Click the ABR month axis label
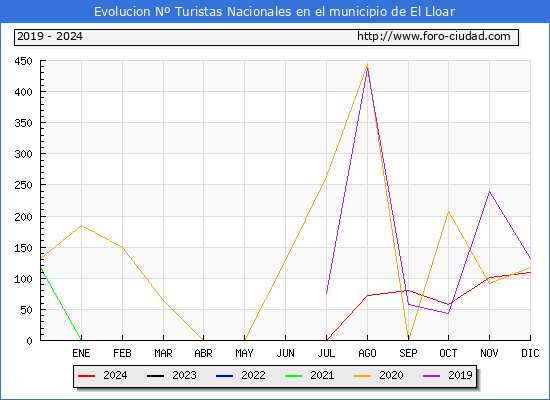 coord(203,353)
